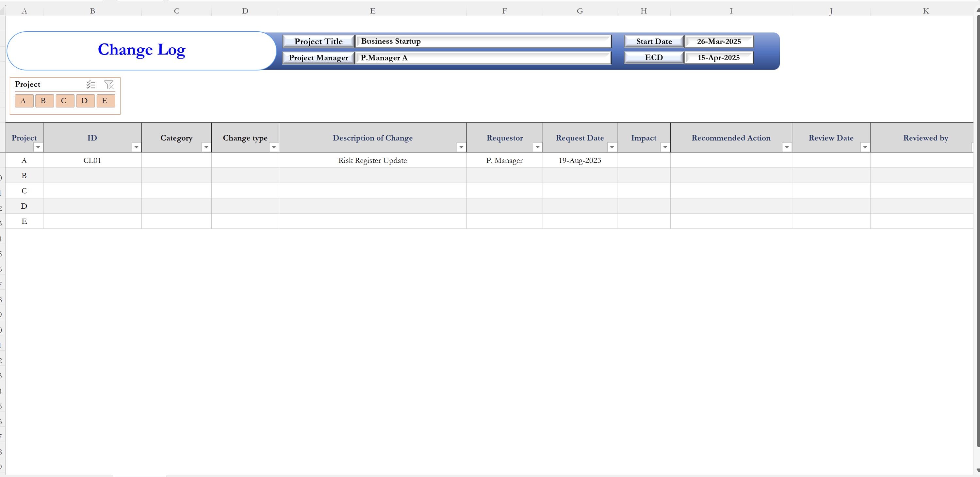This screenshot has width=980, height=477.
Task: Open Request Date filter dropdown
Action: click(612, 147)
